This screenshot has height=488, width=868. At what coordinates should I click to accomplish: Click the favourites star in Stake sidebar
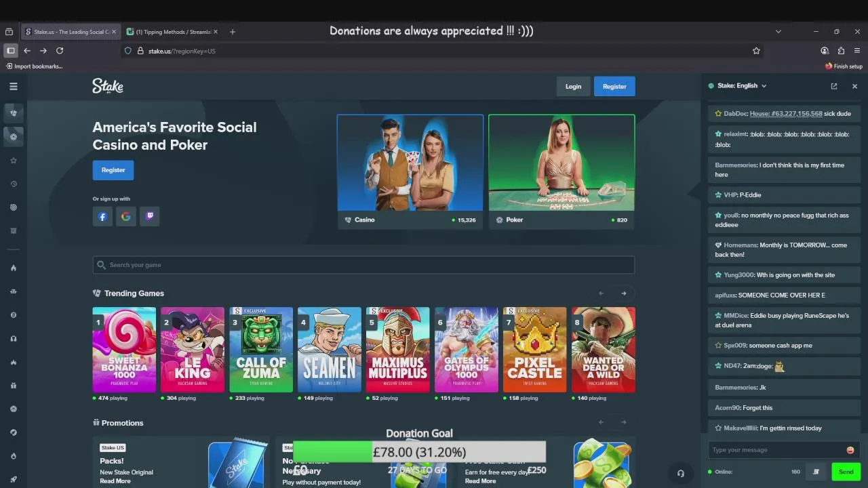coord(13,161)
